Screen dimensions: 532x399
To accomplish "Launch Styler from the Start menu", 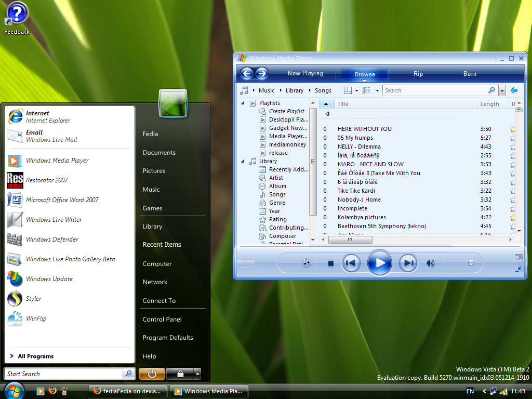I will (70, 299).
